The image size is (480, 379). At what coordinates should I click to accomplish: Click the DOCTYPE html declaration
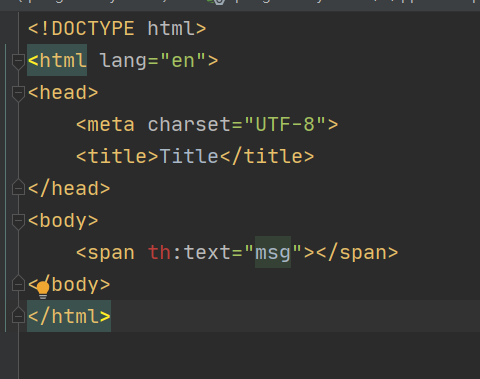pyautogui.click(x=117, y=29)
